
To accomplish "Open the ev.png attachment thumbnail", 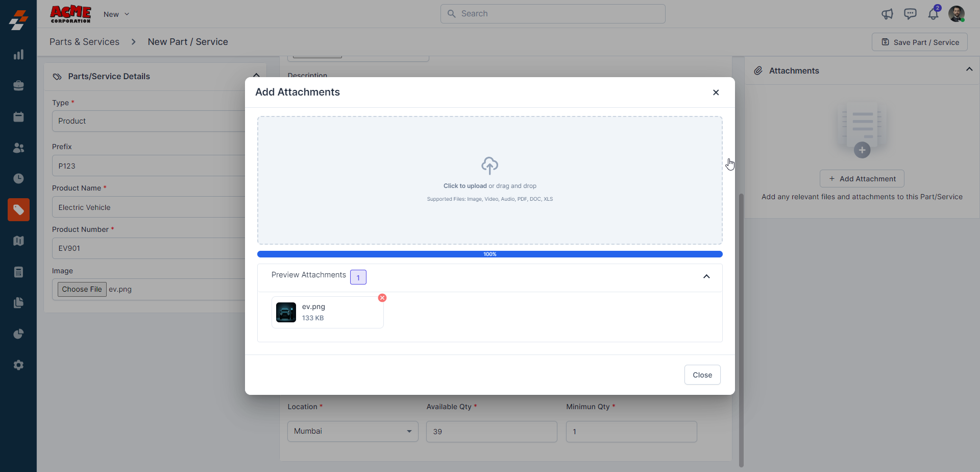I will (286, 312).
